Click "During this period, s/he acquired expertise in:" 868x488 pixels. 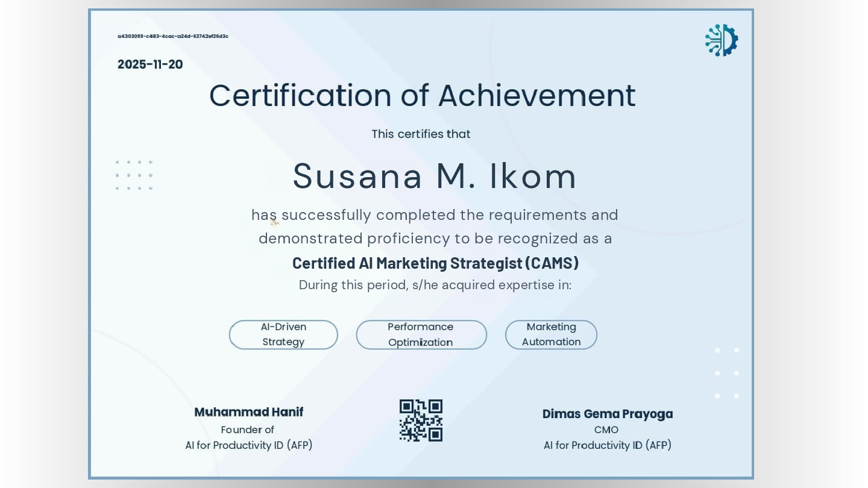coord(435,285)
